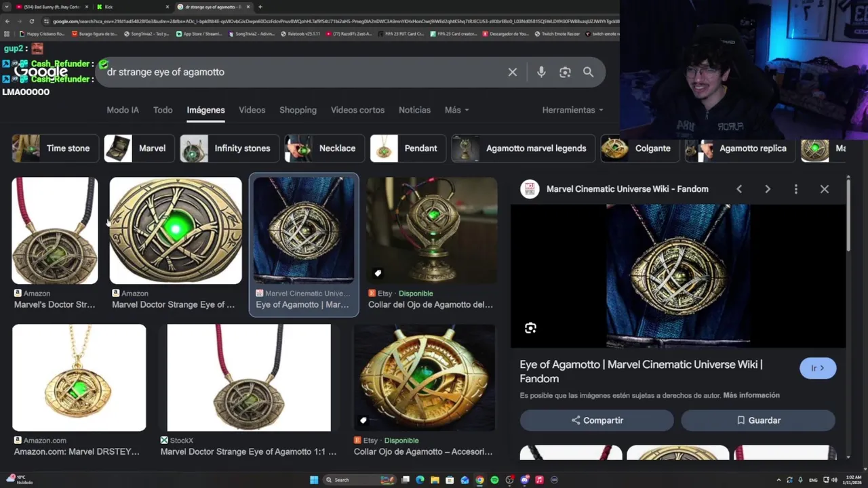Switch to the Kick browser tab
Image resolution: width=868 pixels, height=488 pixels.
pos(132,7)
